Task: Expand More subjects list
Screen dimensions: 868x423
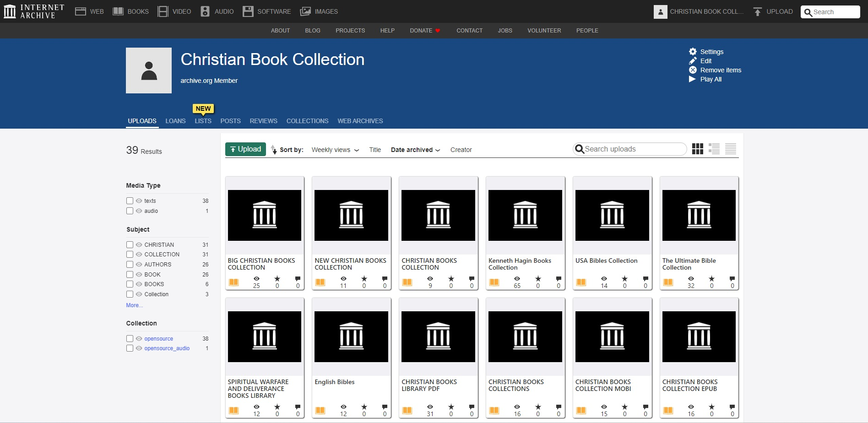Action: pyautogui.click(x=135, y=305)
